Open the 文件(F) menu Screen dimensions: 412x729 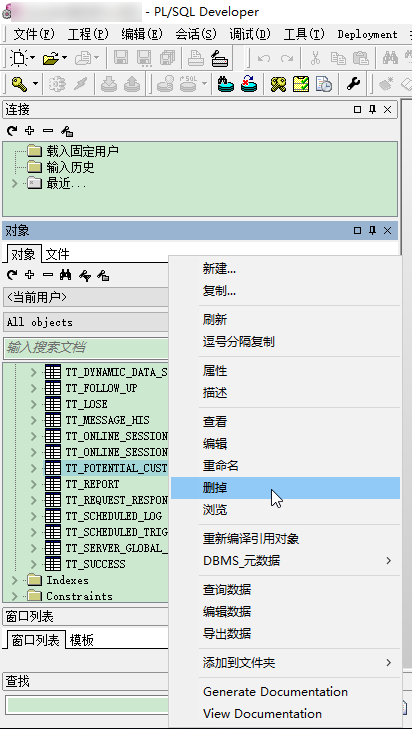pos(34,34)
